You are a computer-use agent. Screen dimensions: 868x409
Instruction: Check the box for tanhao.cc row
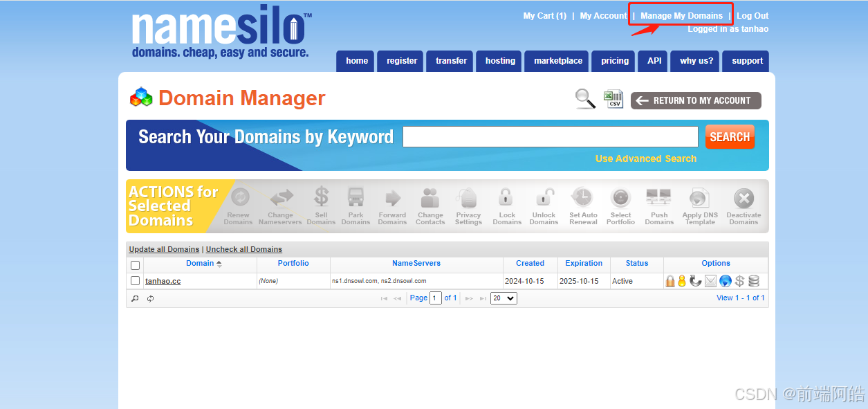[x=135, y=281]
